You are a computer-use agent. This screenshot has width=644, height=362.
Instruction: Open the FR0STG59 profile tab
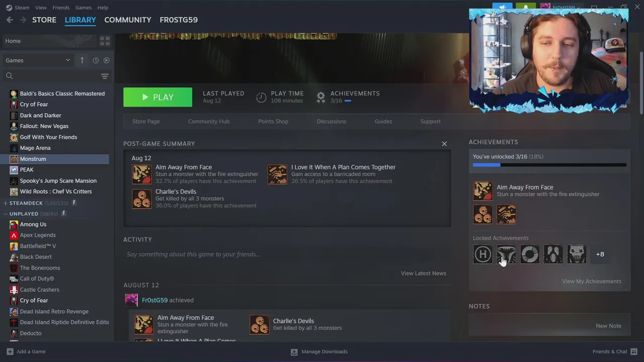point(179,20)
